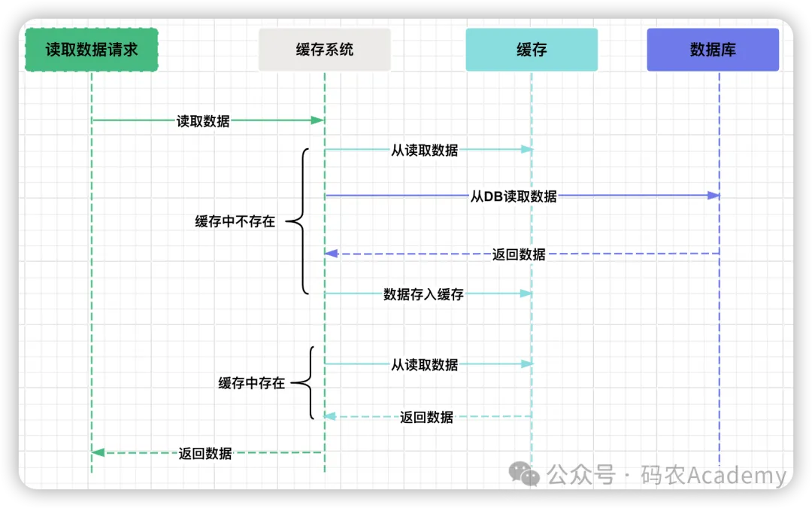812x508 pixels.
Task: Select the 数据库 purple header box
Action: tap(712, 49)
